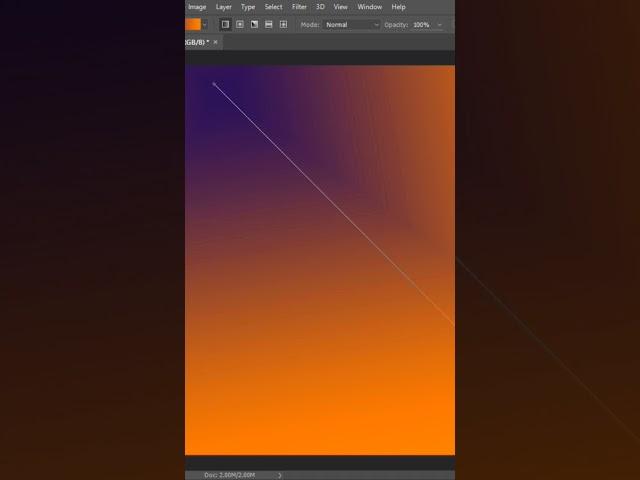
Task: Open the Opacity slider dropdown arrow
Action: point(440,25)
